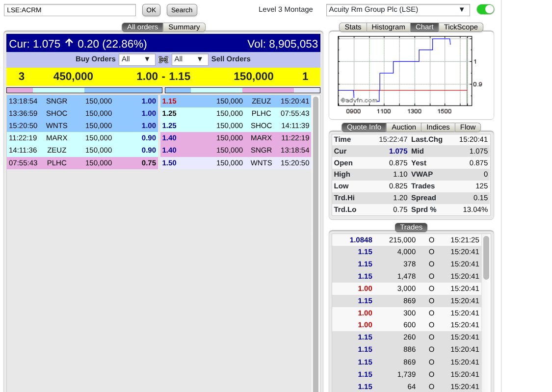Click the link icon between order filters
Image resolution: width=552 pixels, height=392 pixels.
point(163,59)
